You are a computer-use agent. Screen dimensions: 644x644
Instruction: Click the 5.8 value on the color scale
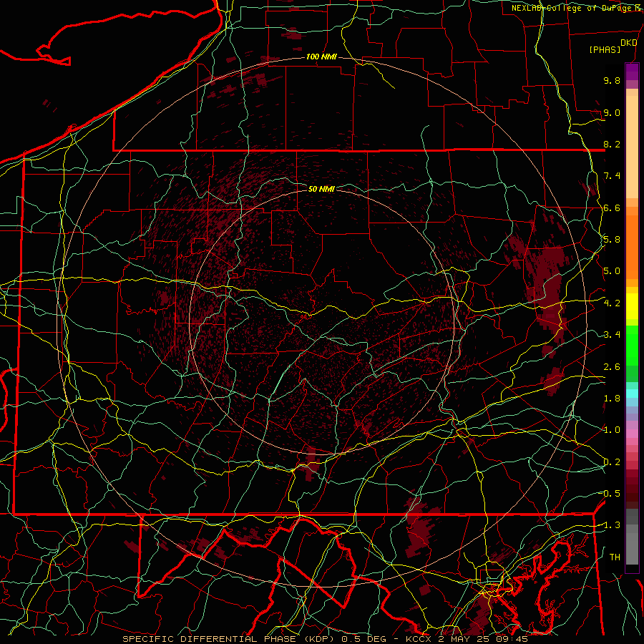(612, 240)
